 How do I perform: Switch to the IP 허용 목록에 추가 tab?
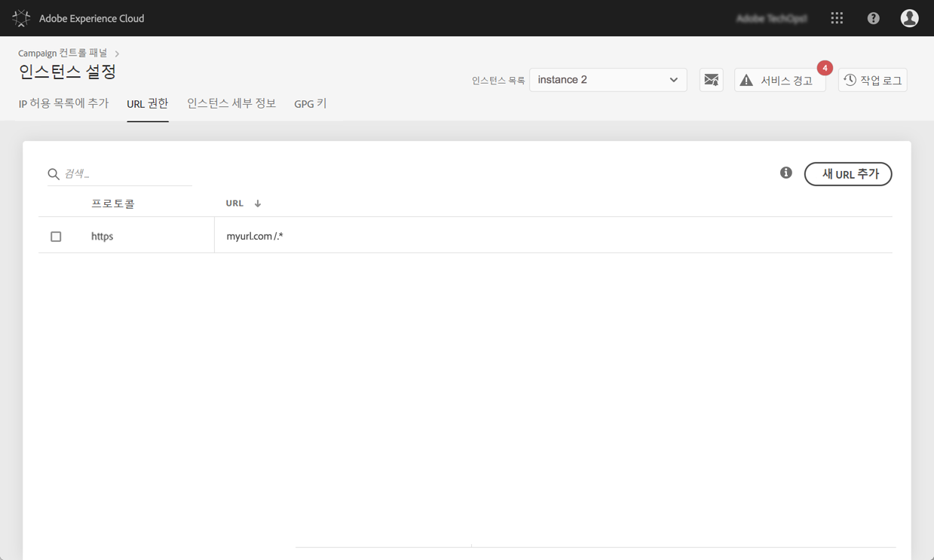[63, 103]
